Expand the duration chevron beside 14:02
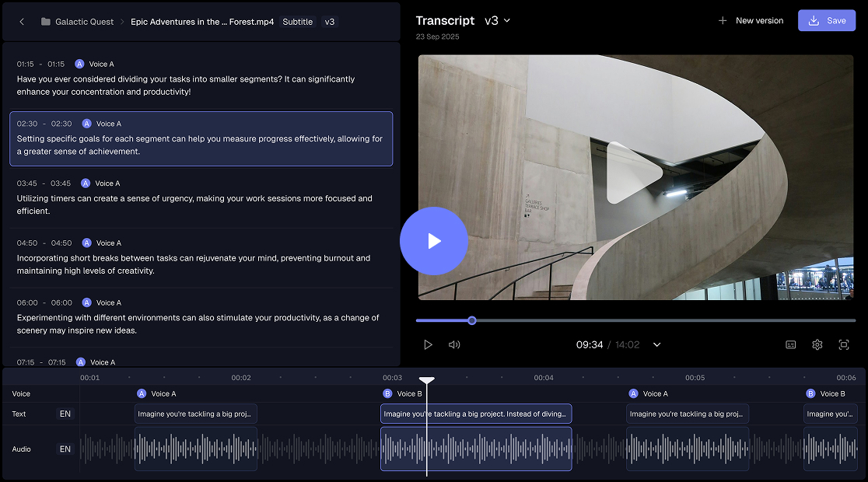868x482 pixels. click(656, 344)
